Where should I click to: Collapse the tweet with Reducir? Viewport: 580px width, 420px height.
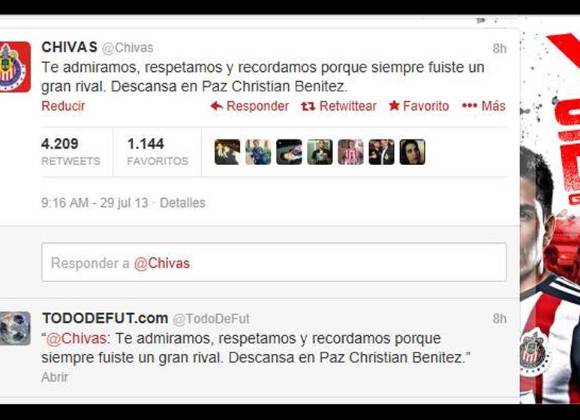click(x=63, y=106)
